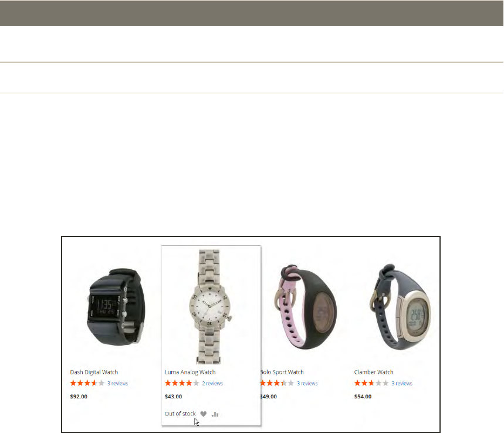View 2 reviews for Luma Analog Watch
The image size is (504, 433).
tap(212, 383)
